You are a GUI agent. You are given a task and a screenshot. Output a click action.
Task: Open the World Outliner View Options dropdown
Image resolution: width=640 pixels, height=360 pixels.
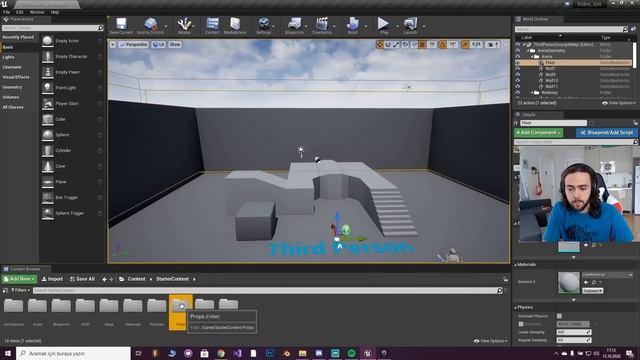(x=619, y=103)
